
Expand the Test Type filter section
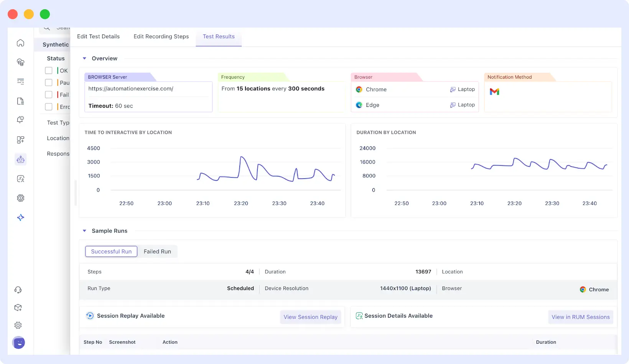(58, 123)
